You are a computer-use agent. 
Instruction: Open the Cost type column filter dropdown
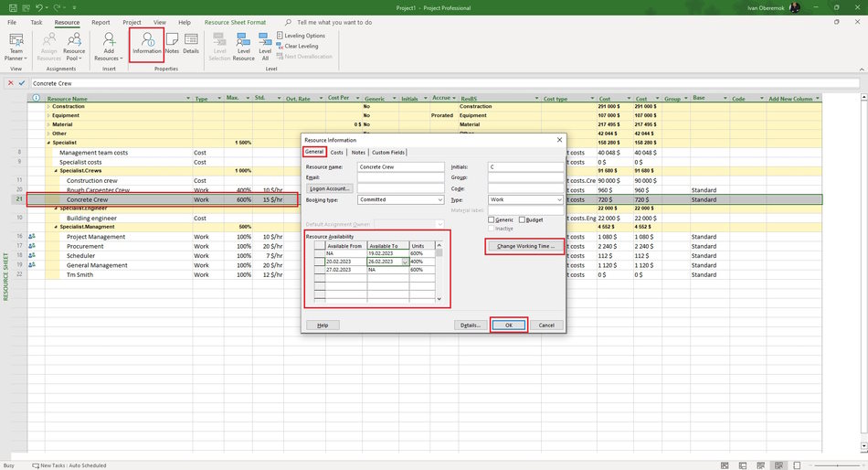(592, 99)
